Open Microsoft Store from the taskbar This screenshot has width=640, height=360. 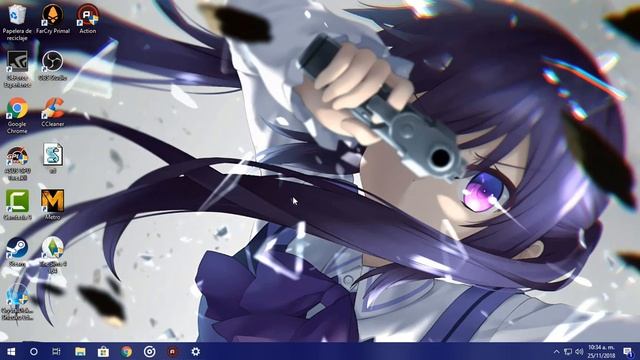point(103,351)
